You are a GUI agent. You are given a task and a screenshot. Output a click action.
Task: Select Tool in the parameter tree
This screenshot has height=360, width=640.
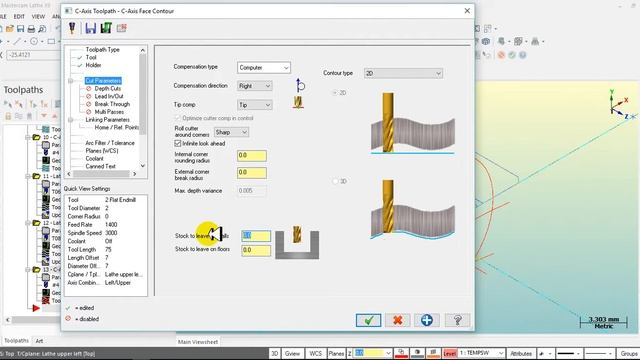point(91,58)
